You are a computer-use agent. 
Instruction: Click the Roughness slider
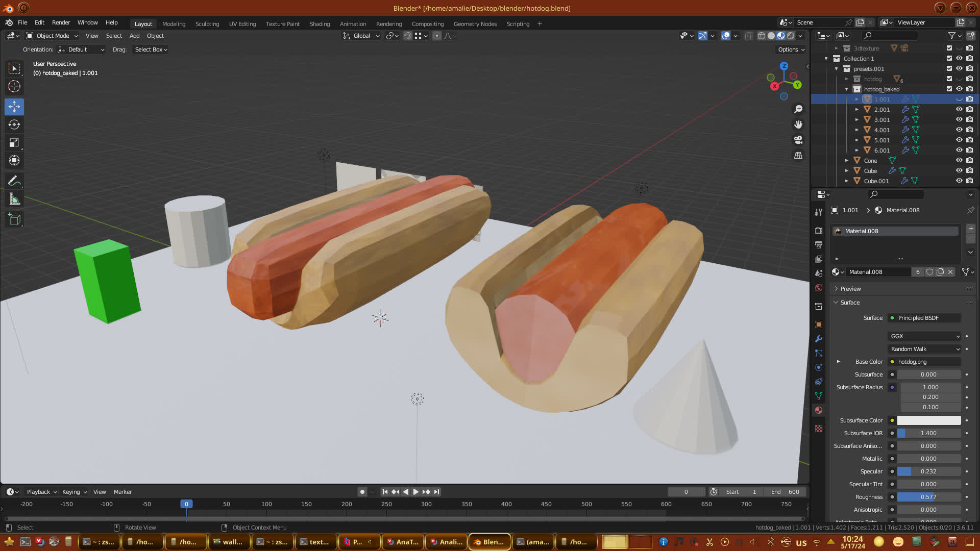pyautogui.click(x=928, y=497)
